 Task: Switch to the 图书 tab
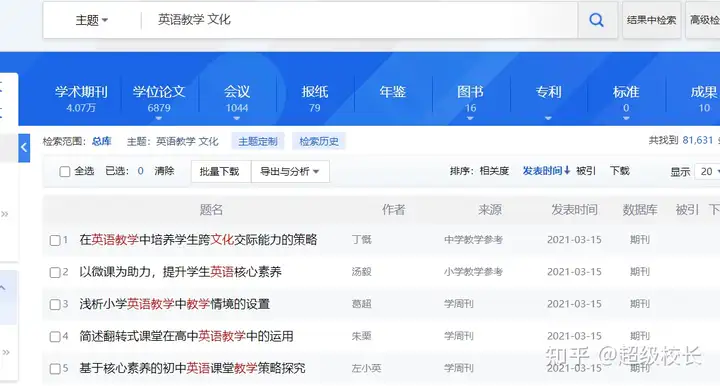tap(470, 99)
